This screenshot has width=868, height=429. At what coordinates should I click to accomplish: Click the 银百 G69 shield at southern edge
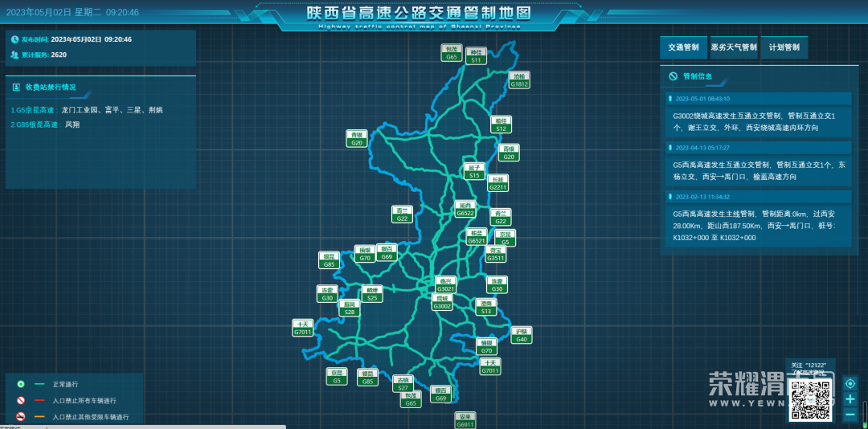point(440,394)
